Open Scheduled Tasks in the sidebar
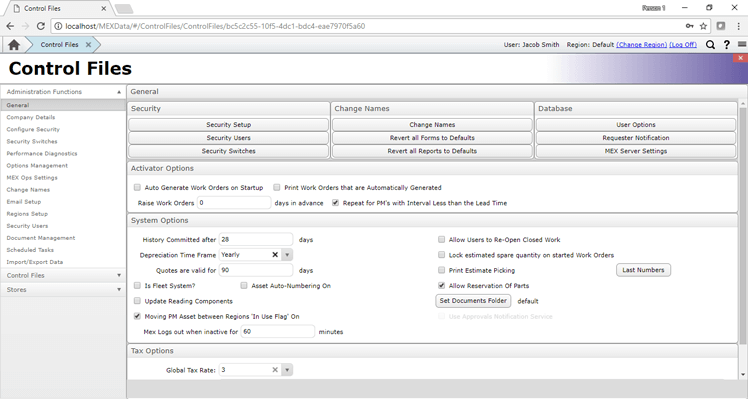This screenshot has width=748, height=399. (30, 250)
